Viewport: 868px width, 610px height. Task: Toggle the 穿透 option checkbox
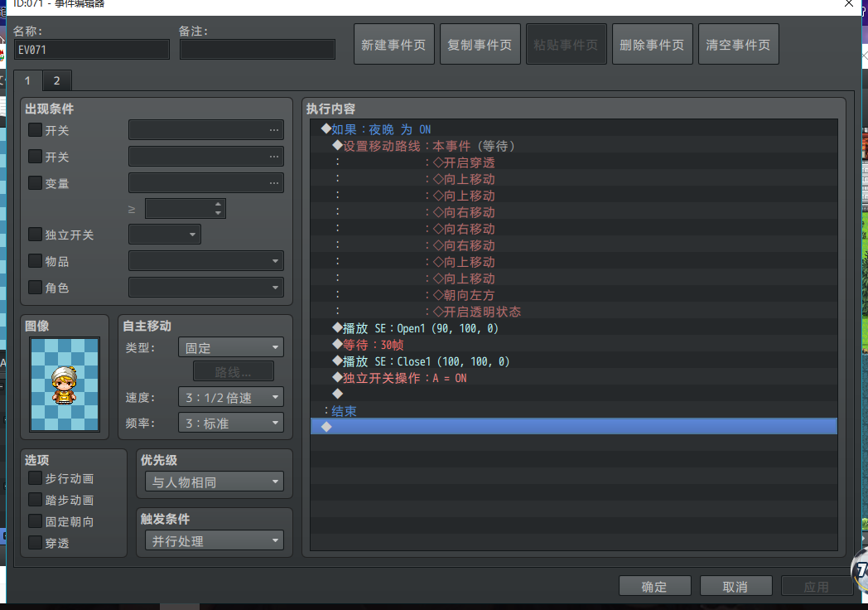(35, 542)
